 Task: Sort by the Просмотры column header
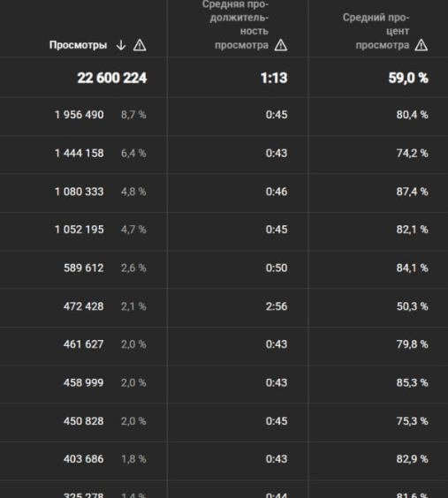[78, 45]
